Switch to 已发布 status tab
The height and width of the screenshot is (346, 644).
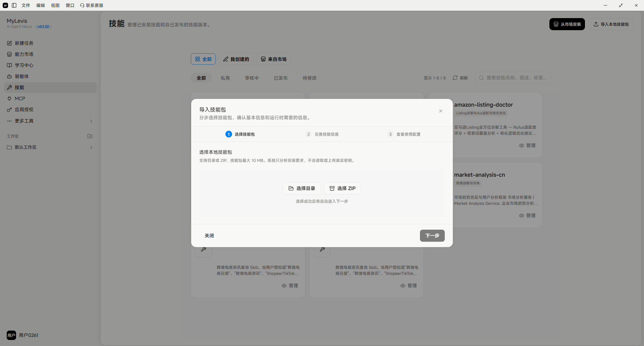tap(281, 78)
